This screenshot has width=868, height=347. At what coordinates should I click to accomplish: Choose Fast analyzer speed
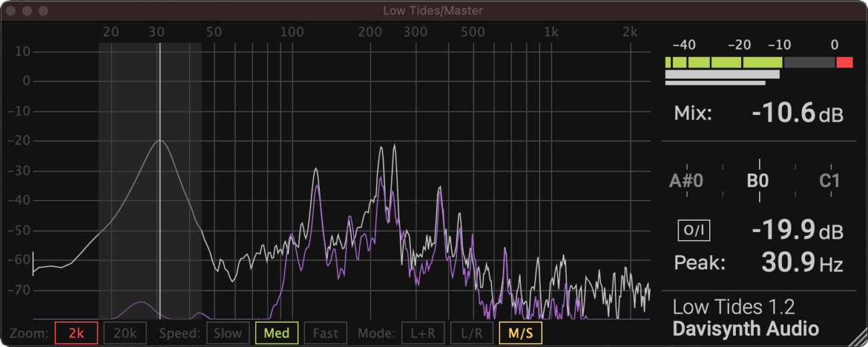point(325,333)
